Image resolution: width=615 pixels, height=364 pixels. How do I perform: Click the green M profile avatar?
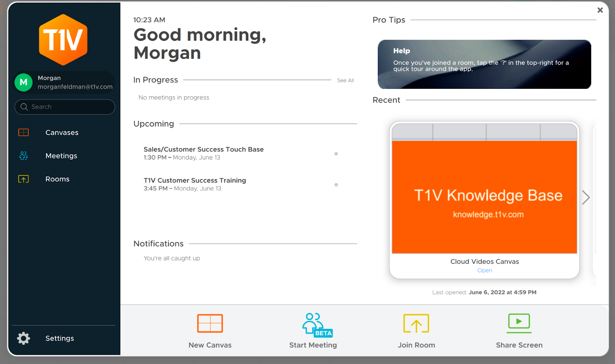click(23, 82)
